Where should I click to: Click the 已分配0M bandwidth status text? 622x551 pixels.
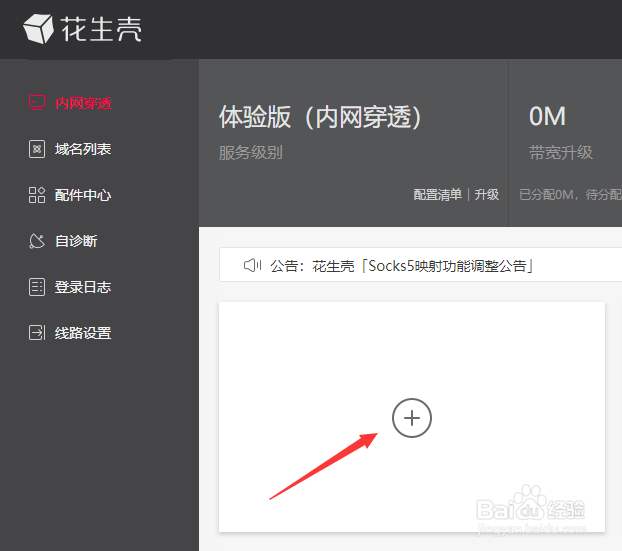coord(570,195)
